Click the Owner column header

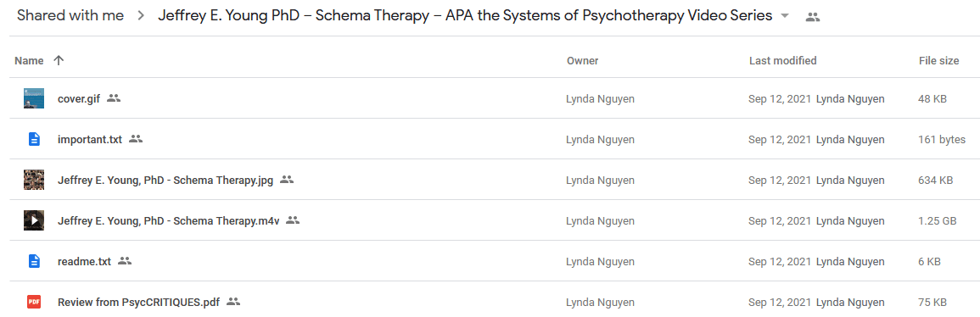[583, 60]
